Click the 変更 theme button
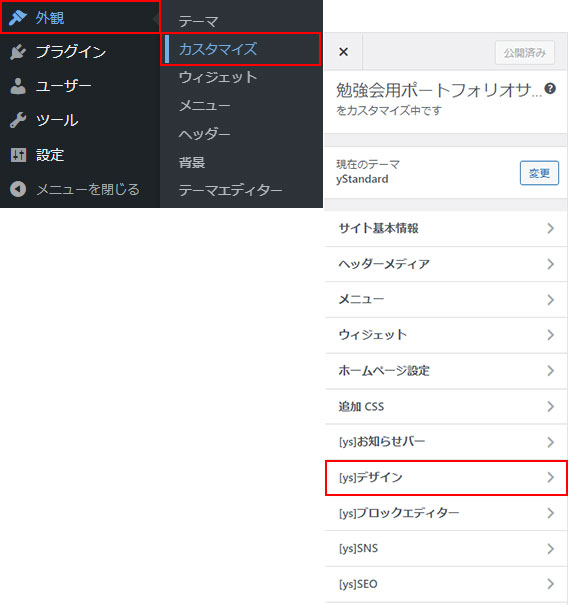570x605 pixels. [539, 173]
